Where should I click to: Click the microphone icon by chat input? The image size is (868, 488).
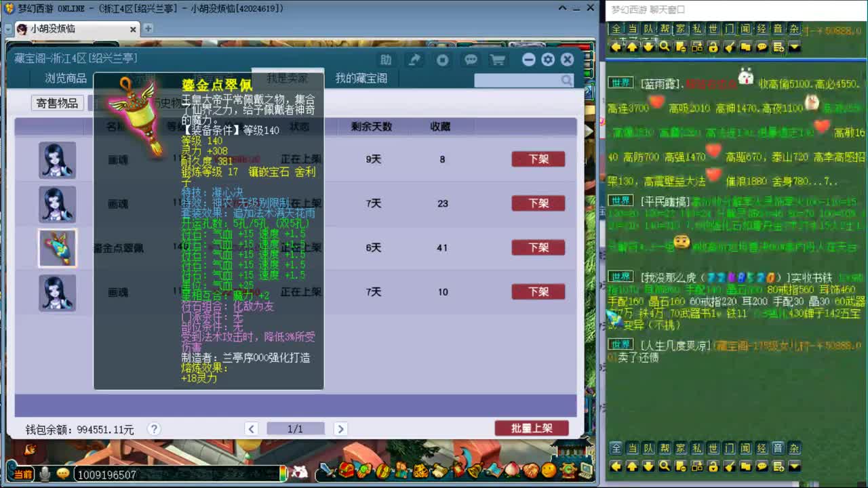pos(45,474)
